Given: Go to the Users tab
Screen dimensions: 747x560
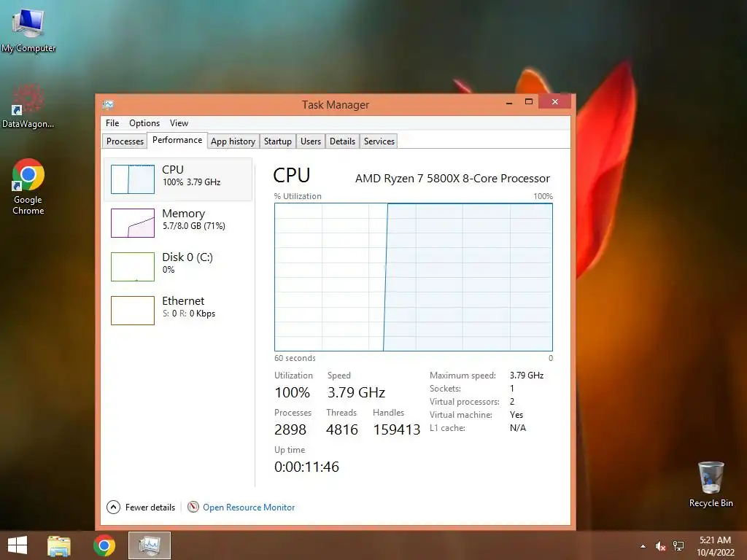Looking at the screenshot, I should point(311,141).
